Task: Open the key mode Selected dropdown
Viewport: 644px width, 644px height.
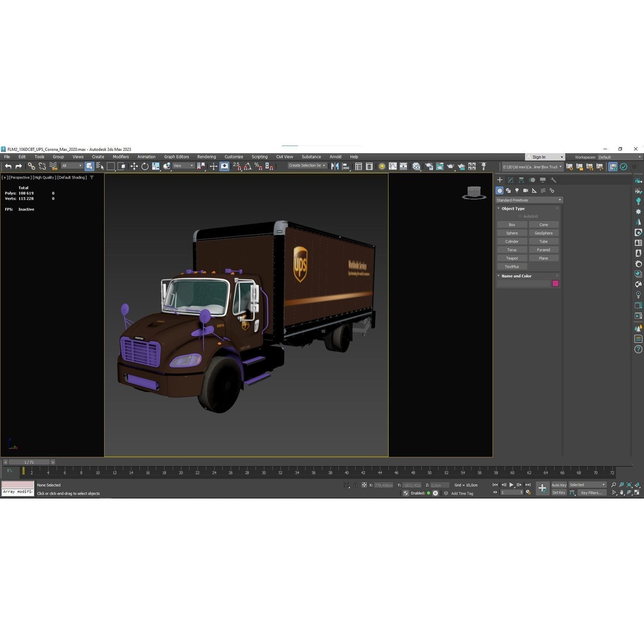Action: (587, 485)
